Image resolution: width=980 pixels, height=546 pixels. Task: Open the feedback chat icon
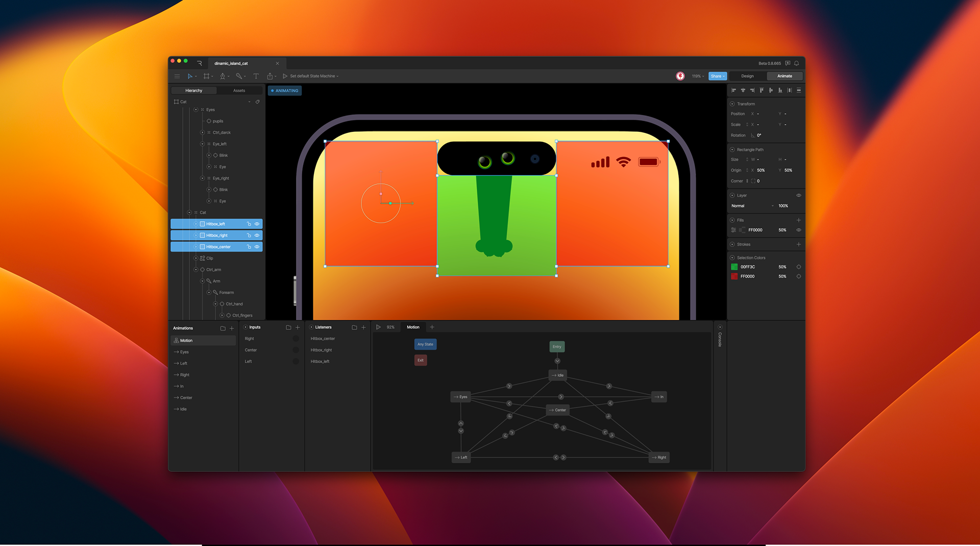click(788, 63)
